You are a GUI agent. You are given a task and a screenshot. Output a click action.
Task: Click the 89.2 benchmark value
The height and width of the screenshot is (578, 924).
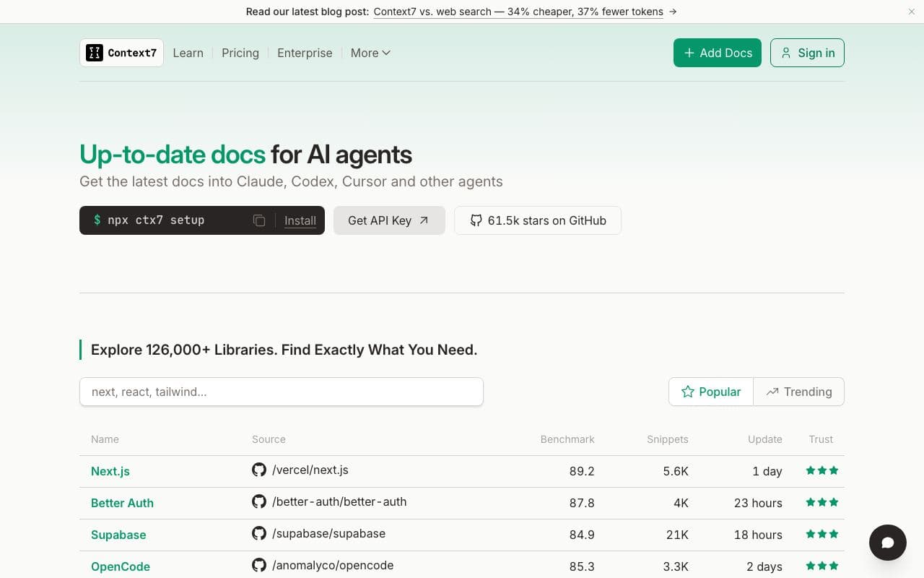(x=582, y=471)
